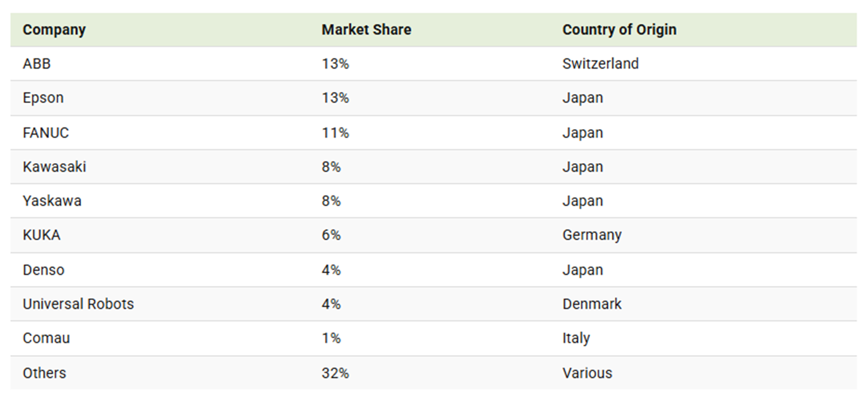Select the Comau company cell
The height and width of the screenshot is (411, 868).
(x=46, y=338)
